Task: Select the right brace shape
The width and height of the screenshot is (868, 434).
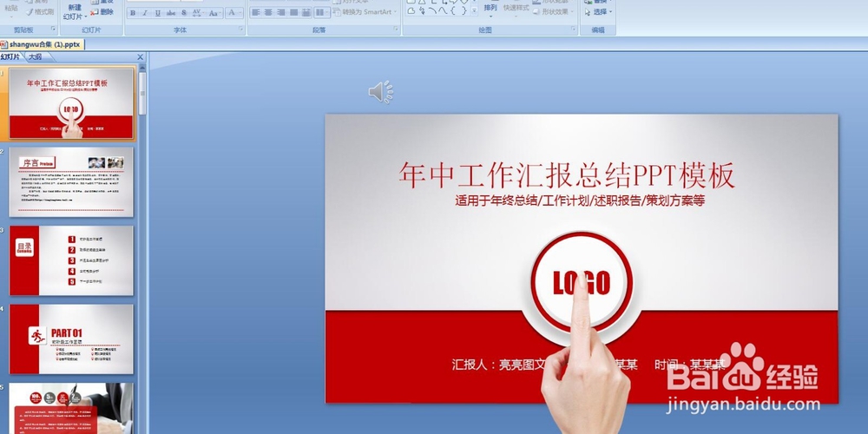Action: (464, 10)
